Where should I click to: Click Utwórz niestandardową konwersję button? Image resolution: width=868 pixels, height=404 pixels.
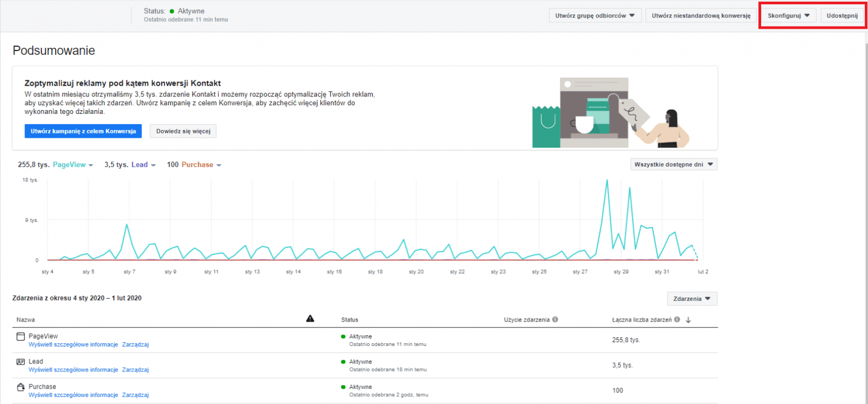tap(701, 16)
